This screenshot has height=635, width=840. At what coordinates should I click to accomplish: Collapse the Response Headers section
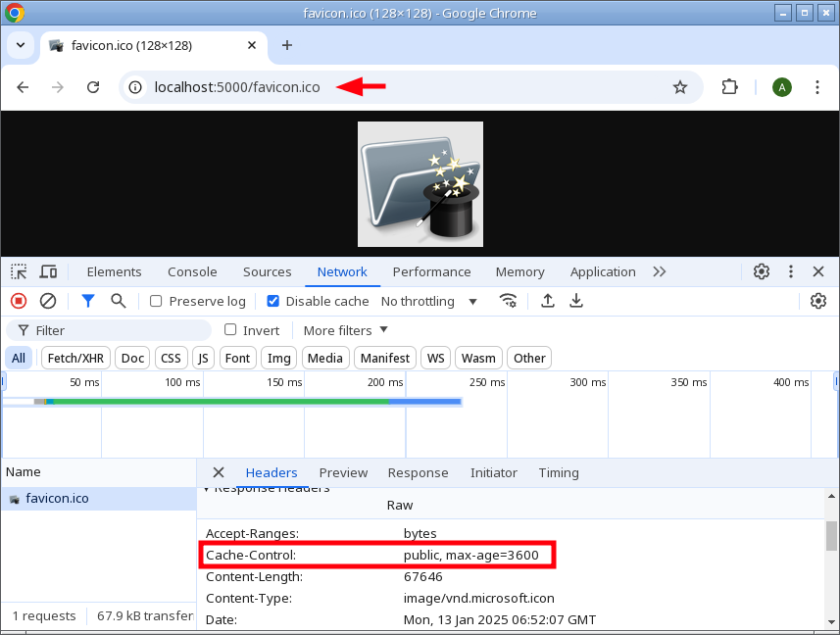click(x=206, y=489)
